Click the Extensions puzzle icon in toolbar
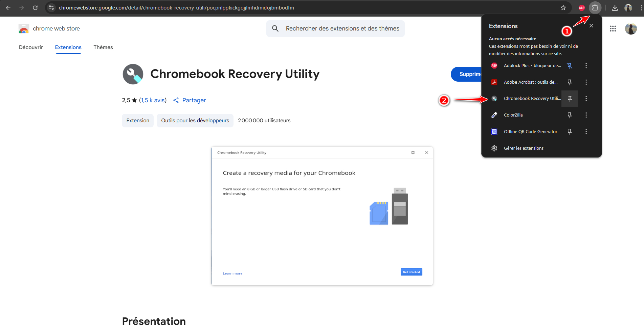The height and width of the screenshot is (332, 644). [x=595, y=8]
